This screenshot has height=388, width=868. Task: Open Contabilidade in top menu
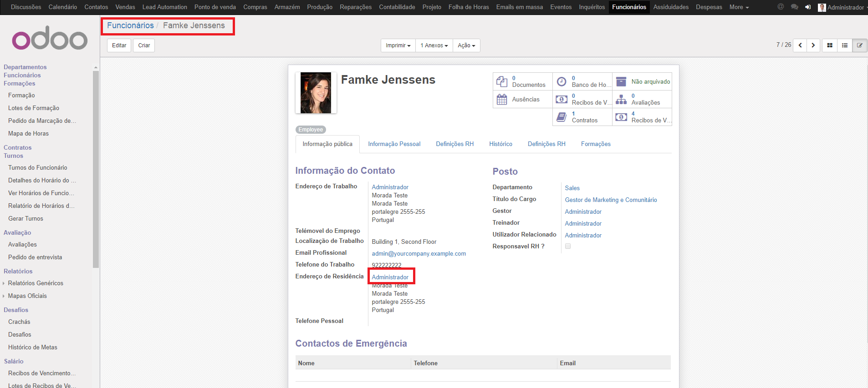tap(397, 7)
